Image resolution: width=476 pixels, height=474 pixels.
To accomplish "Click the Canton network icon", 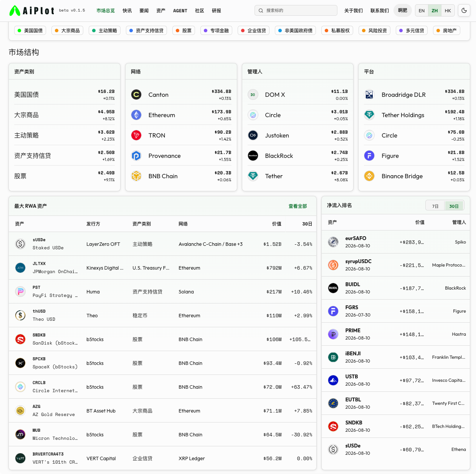I will pos(136,94).
